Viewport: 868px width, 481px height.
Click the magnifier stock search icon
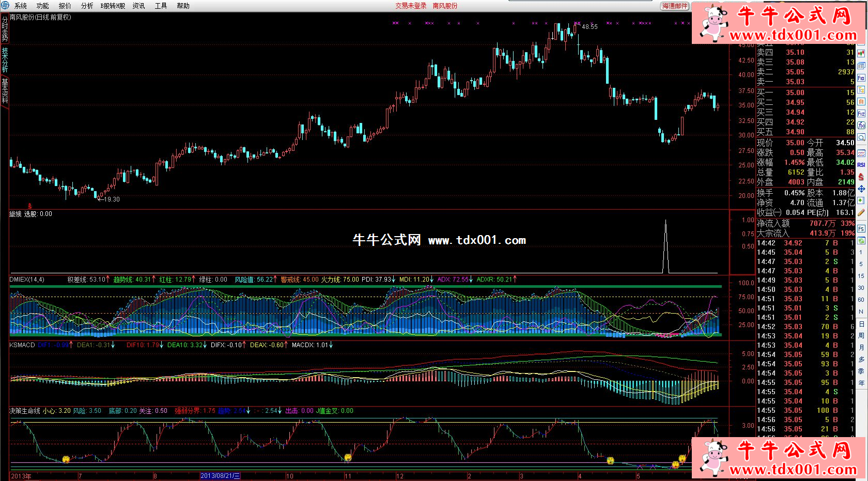click(861, 137)
